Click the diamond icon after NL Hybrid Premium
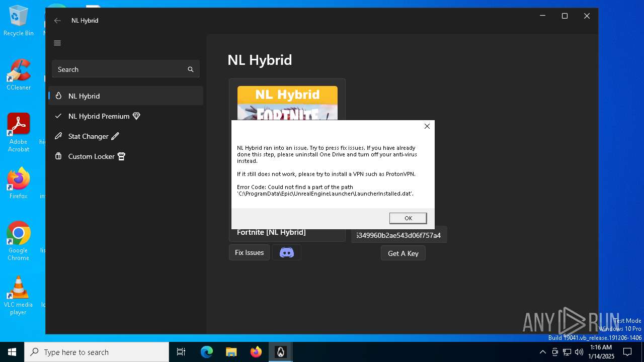 click(x=136, y=116)
